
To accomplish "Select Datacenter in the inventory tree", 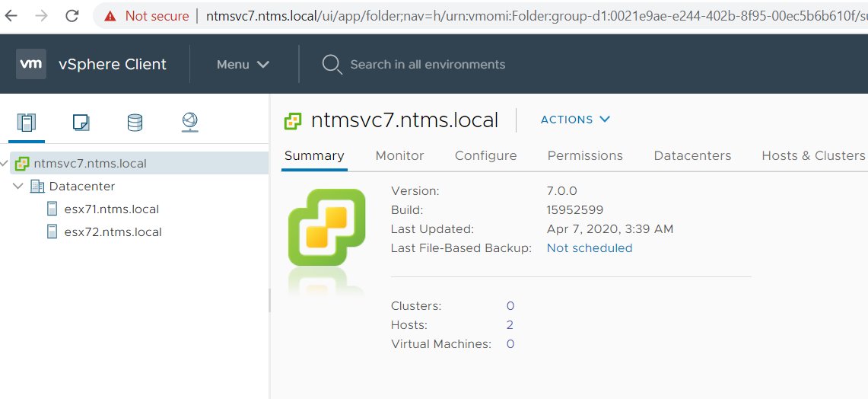I will [x=82, y=187].
